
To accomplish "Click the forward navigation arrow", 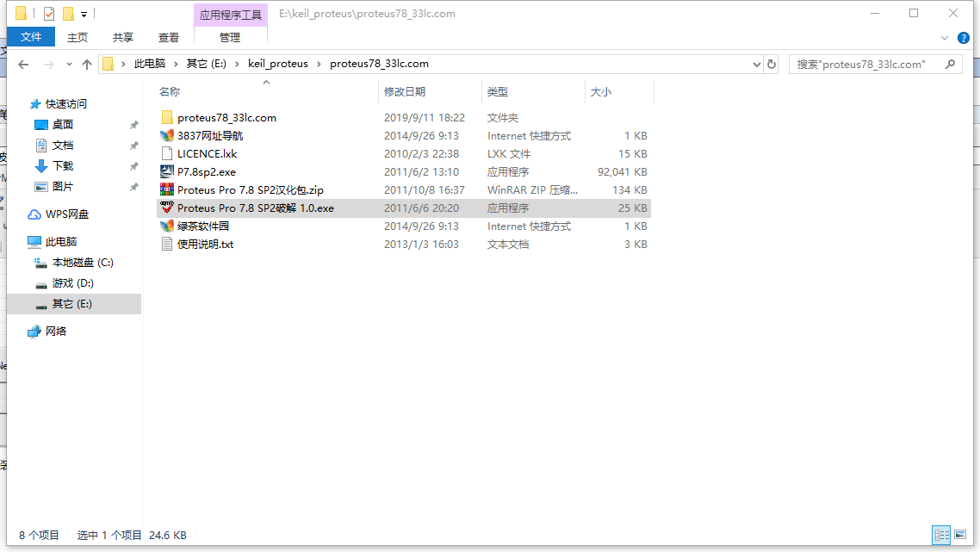I will click(49, 65).
